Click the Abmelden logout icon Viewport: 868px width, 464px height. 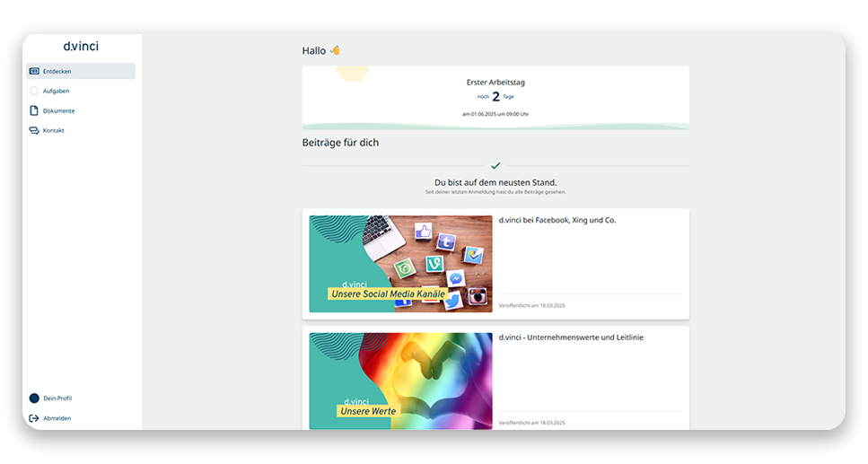pos(34,418)
